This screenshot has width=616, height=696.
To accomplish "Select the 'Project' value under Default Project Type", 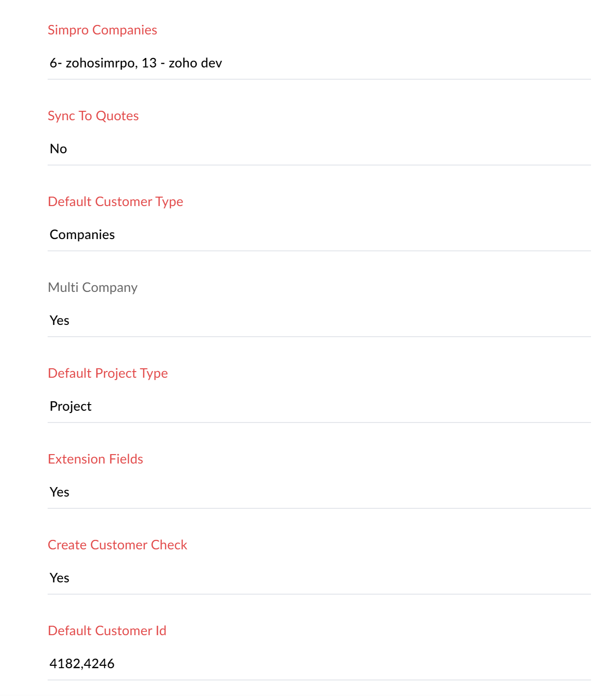I will pyautogui.click(x=71, y=406).
